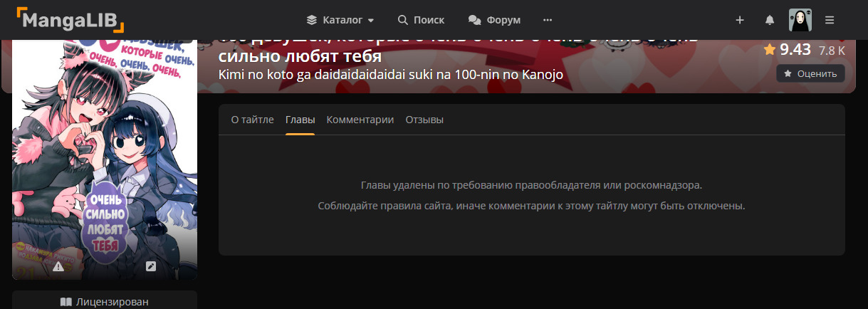Go to the Форум section
The height and width of the screenshot is (309, 868).
point(494,20)
